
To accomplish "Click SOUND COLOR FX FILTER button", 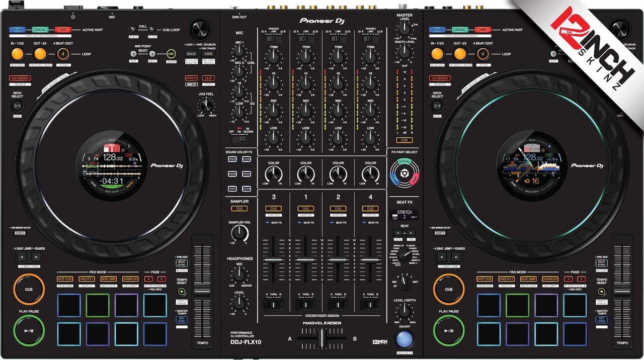I will [x=247, y=189].
